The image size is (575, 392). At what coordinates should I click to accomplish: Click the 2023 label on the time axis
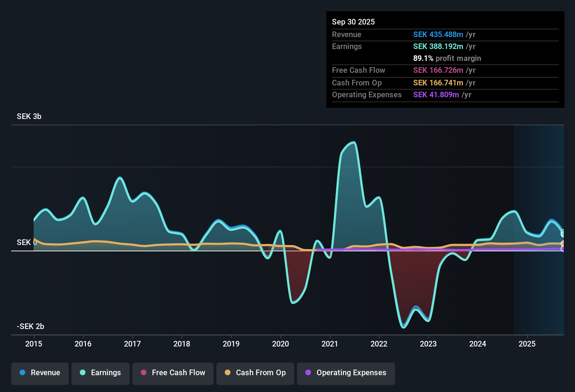[x=428, y=344]
